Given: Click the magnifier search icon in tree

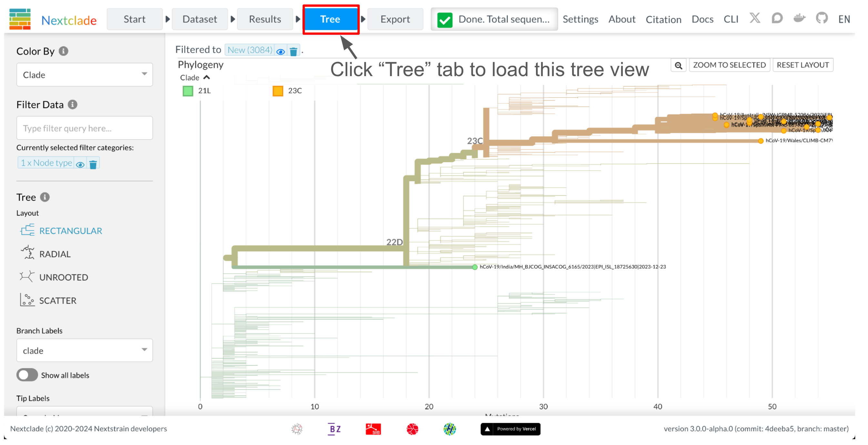Looking at the screenshot, I should click(678, 65).
